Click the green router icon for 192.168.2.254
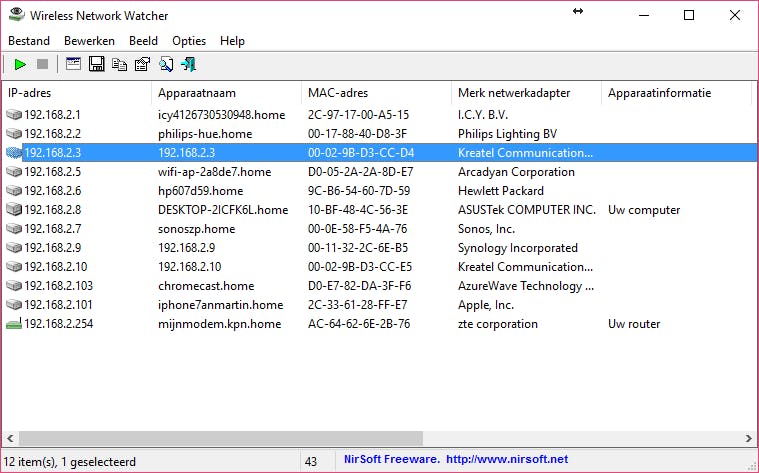Image resolution: width=759 pixels, height=473 pixels. click(14, 323)
